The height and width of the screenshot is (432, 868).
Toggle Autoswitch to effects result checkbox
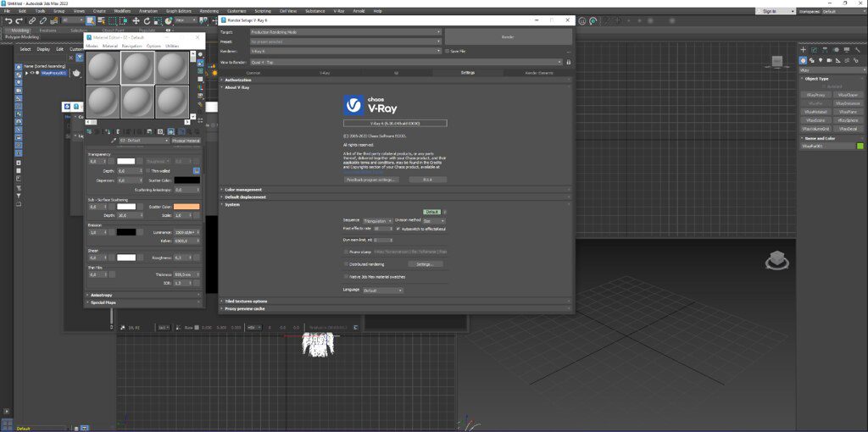[397, 228]
